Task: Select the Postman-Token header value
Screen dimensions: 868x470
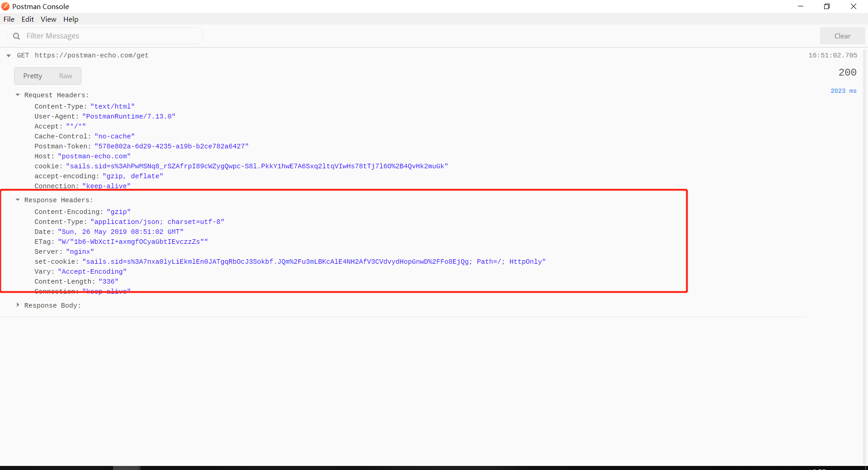Action: (172, 146)
